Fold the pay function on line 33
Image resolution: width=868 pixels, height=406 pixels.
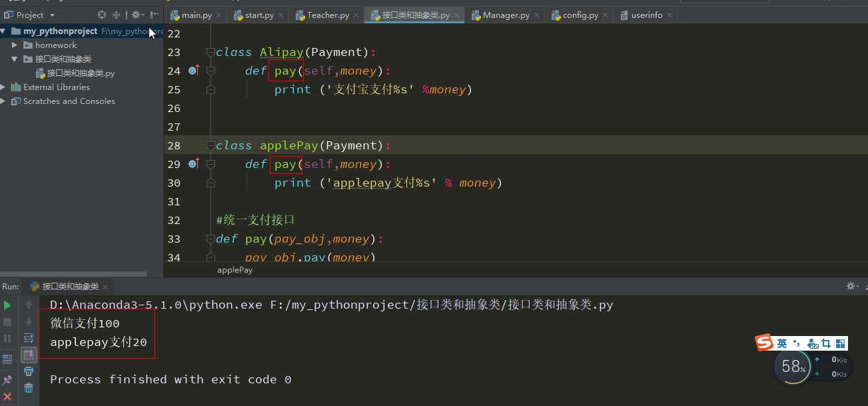point(211,239)
